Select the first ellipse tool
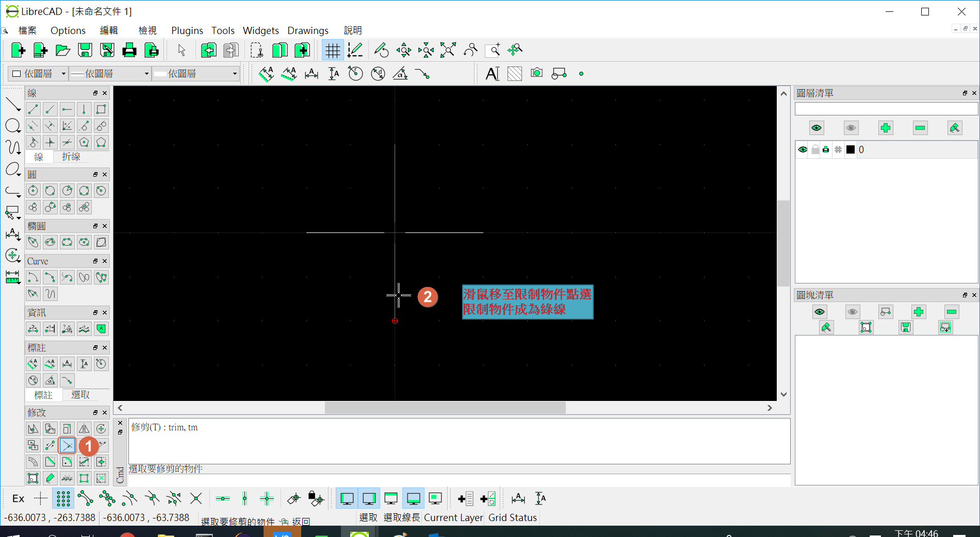 click(33, 242)
